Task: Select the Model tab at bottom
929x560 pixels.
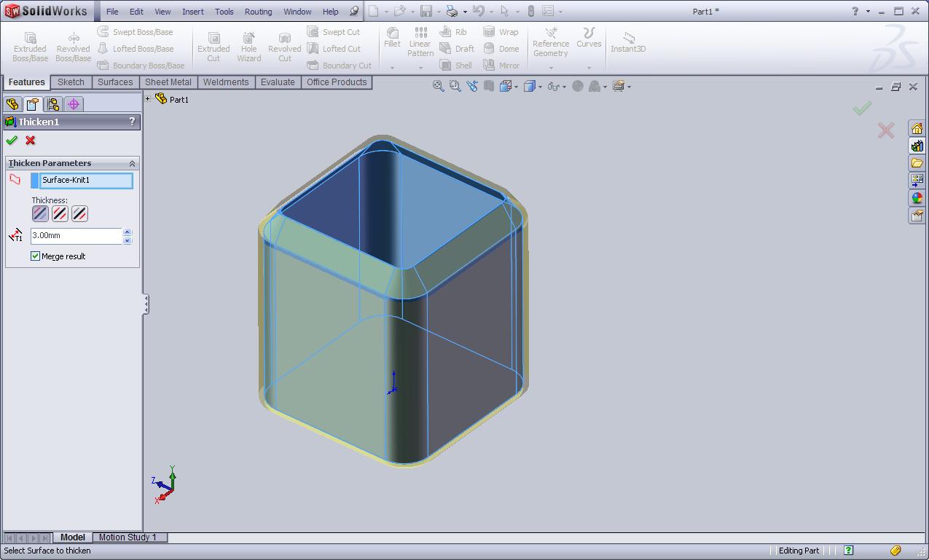Action: pyautogui.click(x=72, y=537)
